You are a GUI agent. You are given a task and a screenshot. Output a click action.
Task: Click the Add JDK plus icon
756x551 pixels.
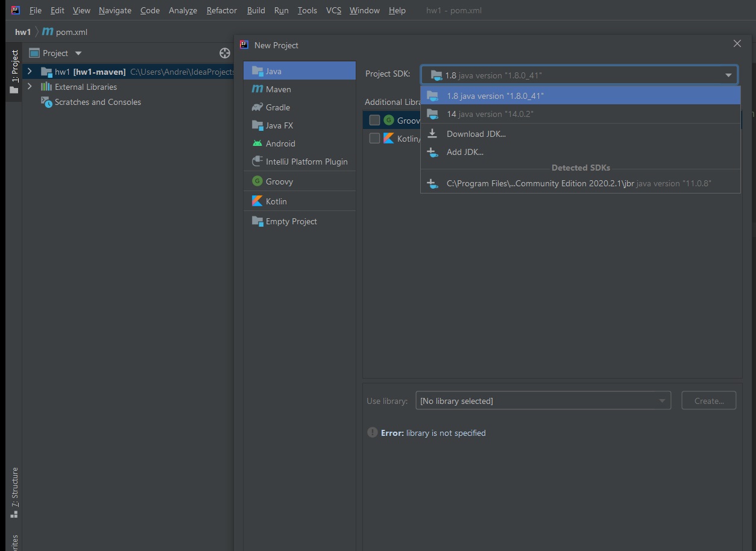tap(432, 152)
